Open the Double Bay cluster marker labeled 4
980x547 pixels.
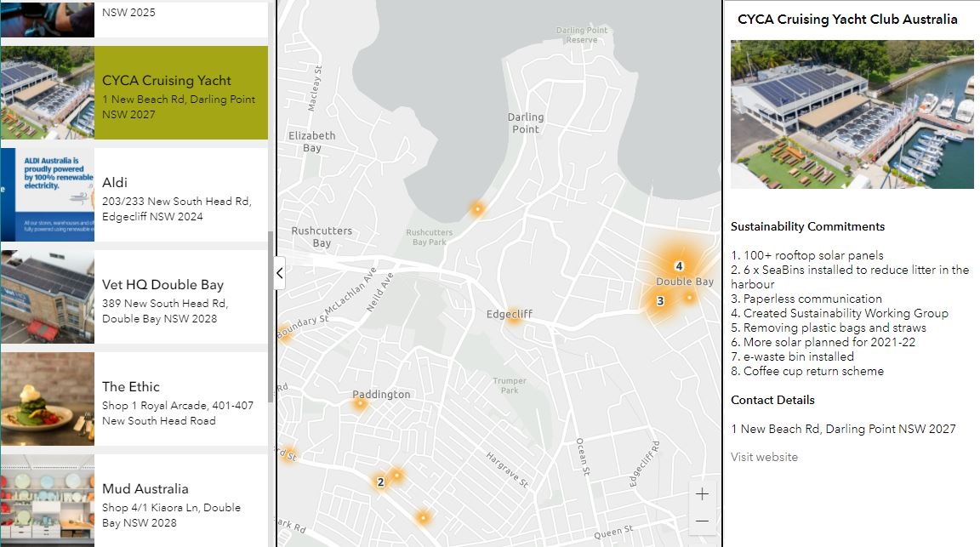pos(680,265)
